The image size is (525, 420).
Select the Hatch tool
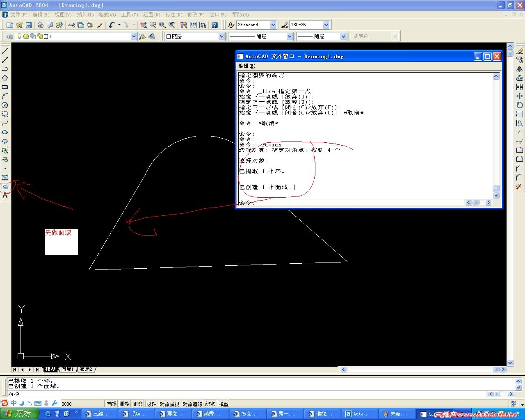(5, 177)
